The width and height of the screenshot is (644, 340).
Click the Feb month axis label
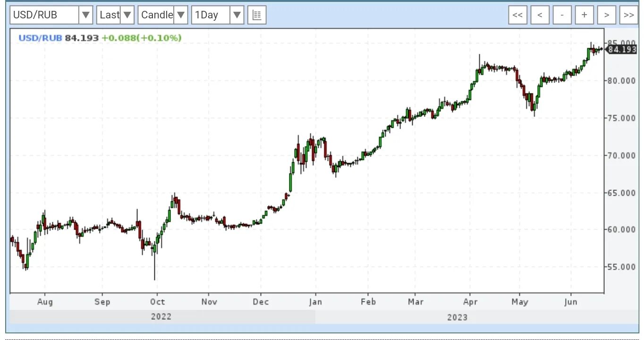point(368,302)
